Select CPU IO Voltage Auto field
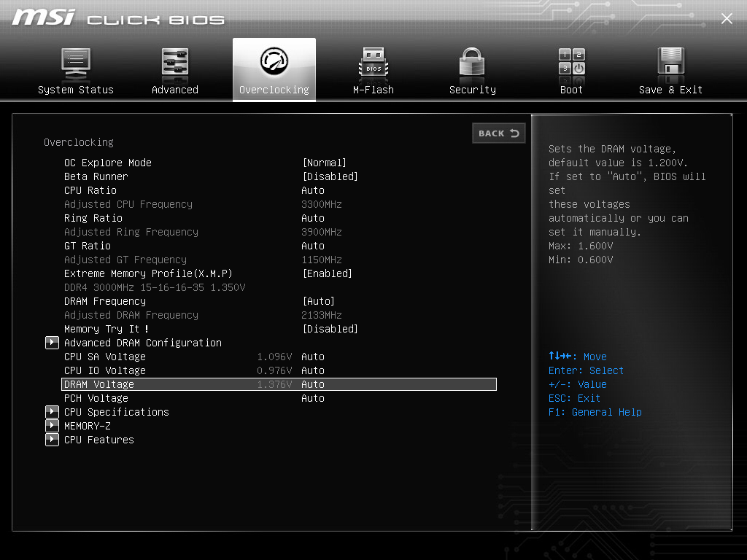 (313, 370)
